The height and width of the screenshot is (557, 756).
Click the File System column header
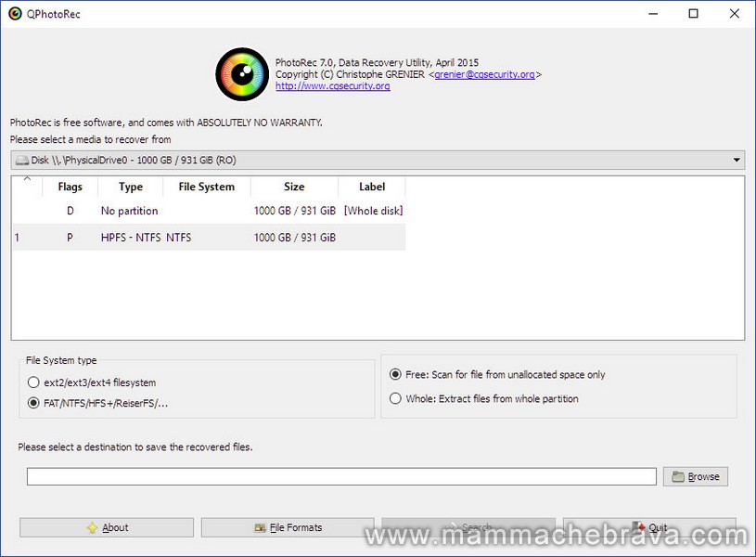pos(207,187)
